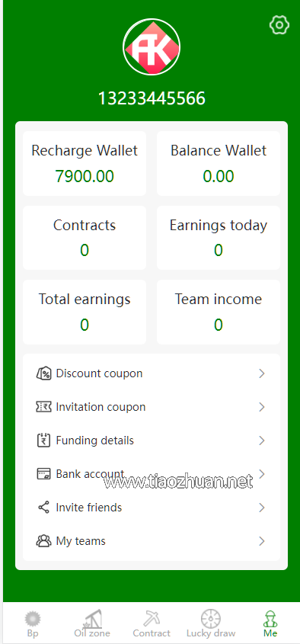Open the Recharge Wallet card

coord(85,163)
